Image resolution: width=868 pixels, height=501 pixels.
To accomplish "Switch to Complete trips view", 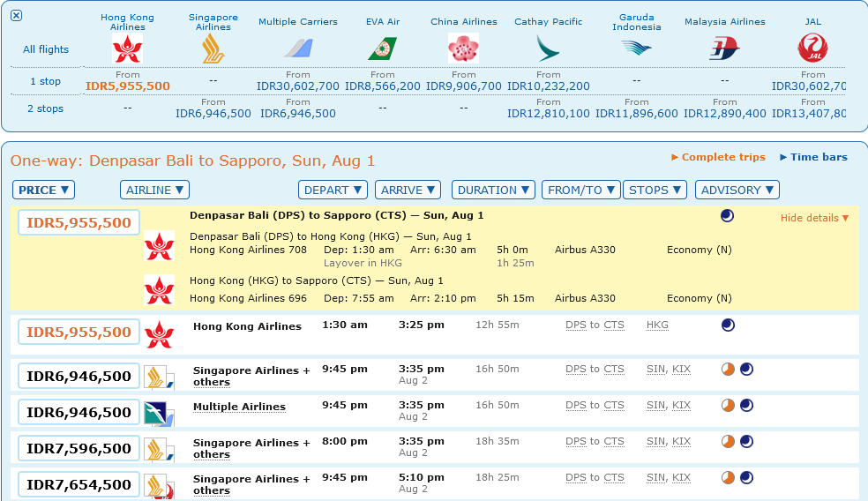I will coord(718,157).
